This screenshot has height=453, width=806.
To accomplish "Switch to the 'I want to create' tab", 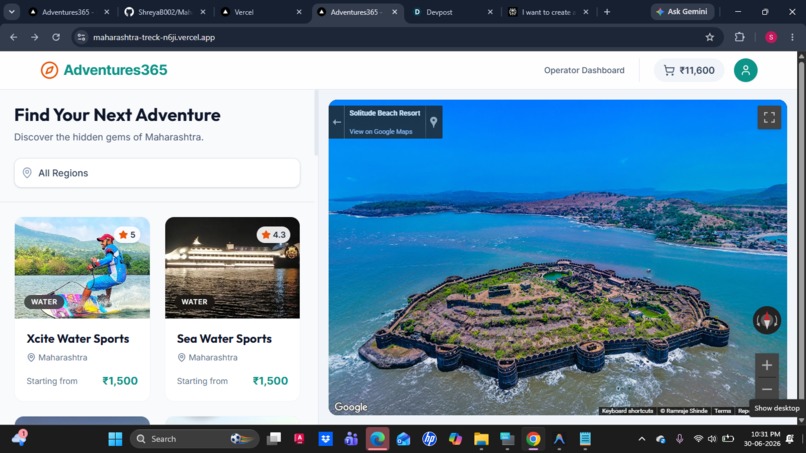I will click(x=548, y=12).
